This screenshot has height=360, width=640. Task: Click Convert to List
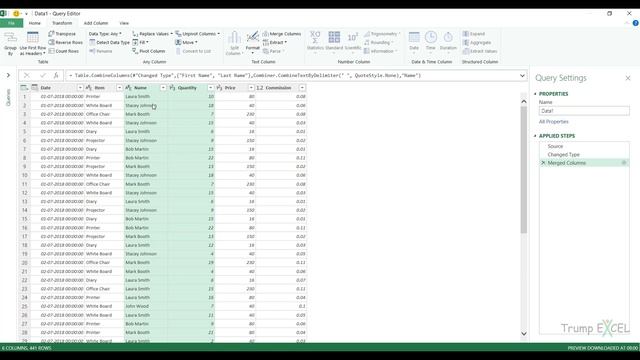tap(193, 51)
